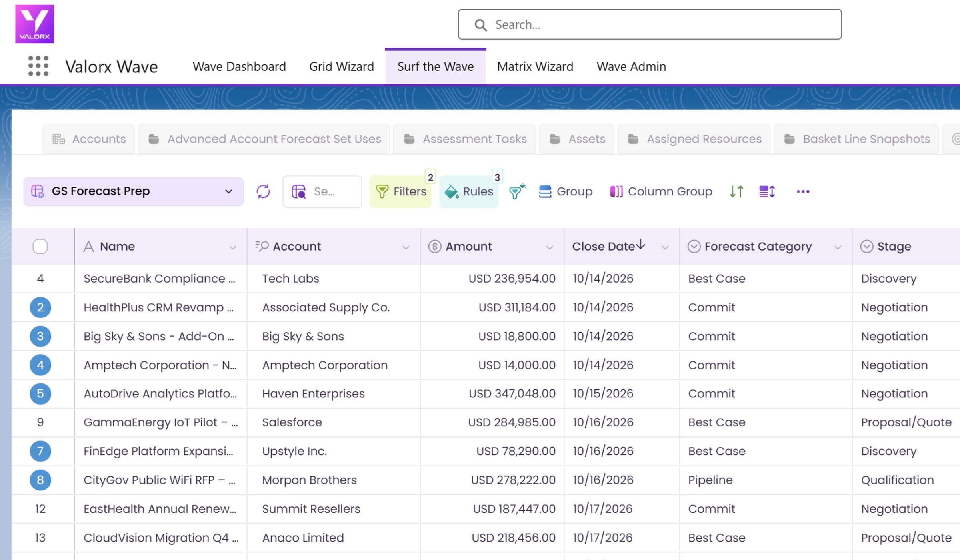The width and height of the screenshot is (960, 560).
Task: Expand the Amount column menu chevron
Action: click(x=550, y=248)
